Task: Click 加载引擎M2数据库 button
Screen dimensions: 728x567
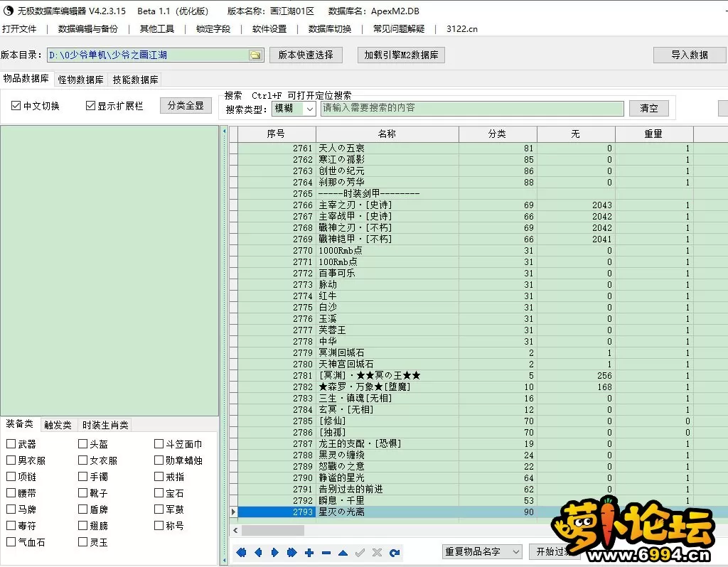Action: click(x=401, y=55)
